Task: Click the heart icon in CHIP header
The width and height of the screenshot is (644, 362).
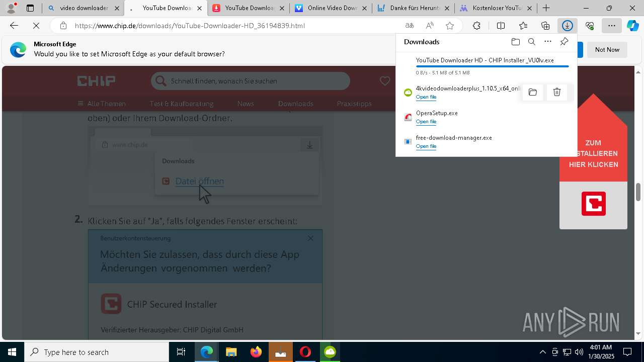Action: (385, 81)
